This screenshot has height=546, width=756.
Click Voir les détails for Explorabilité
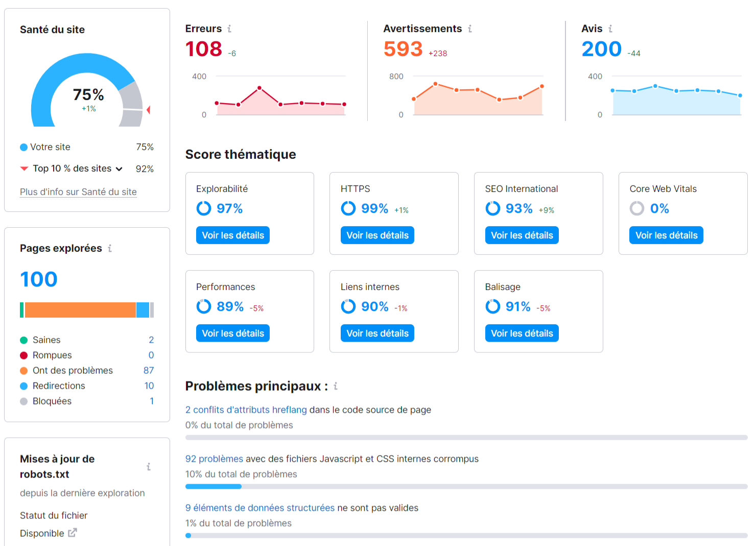coord(233,235)
